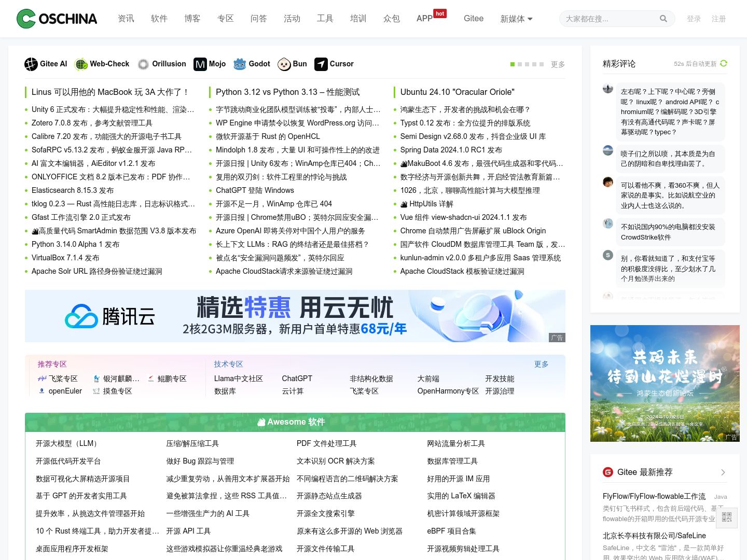Open the Gitee AI icon link
The image size is (747, 560).
click(31, 64)
